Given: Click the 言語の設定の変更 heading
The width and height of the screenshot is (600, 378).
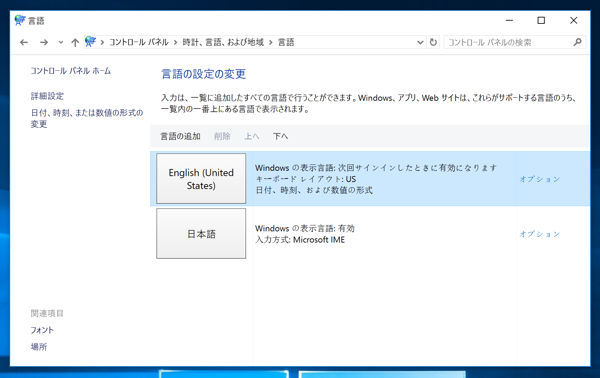Looking at the screenshot, I should [204, 74].
